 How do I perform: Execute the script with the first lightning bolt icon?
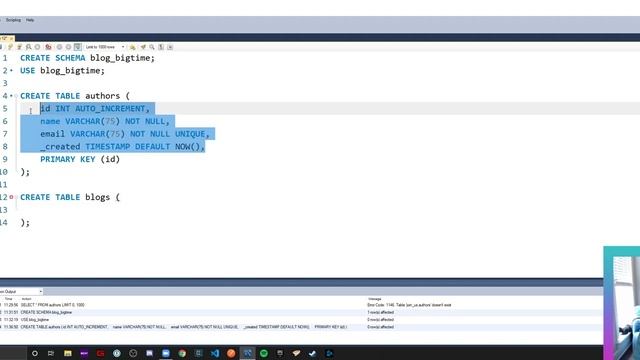click(x=10, y=47)
